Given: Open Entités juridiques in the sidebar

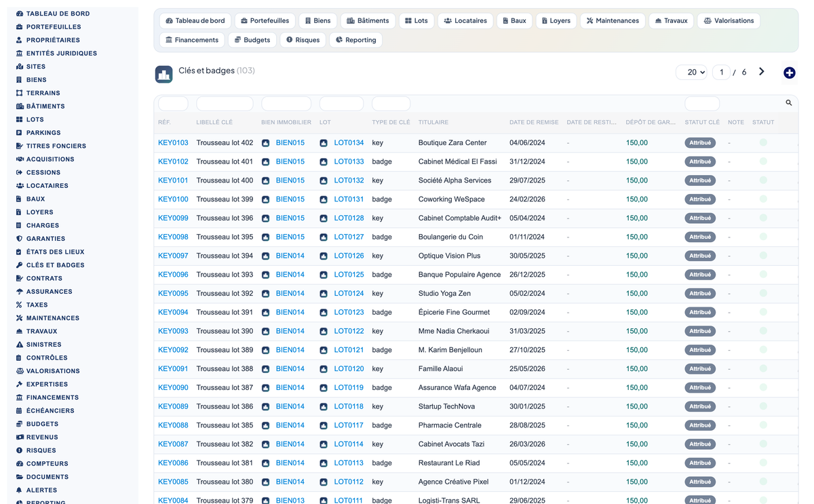Looking at the screenshot, I should tap(56, 54).
